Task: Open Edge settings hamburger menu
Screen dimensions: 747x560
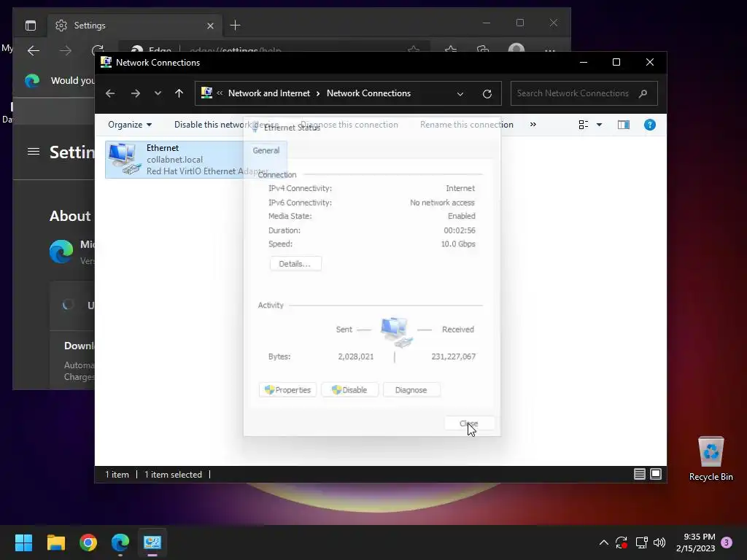Action: tap(34, 152)
